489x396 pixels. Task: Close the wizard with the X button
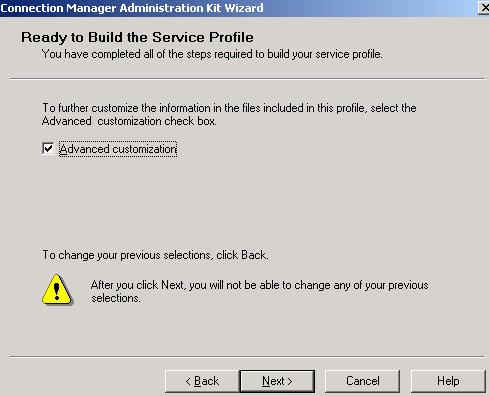coord(484,8)
